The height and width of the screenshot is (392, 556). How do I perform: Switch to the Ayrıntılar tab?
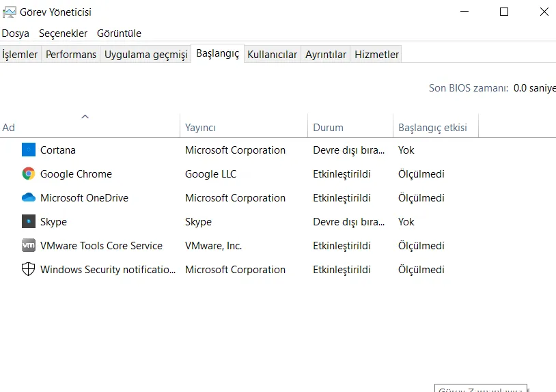click(x=326, y=54)
